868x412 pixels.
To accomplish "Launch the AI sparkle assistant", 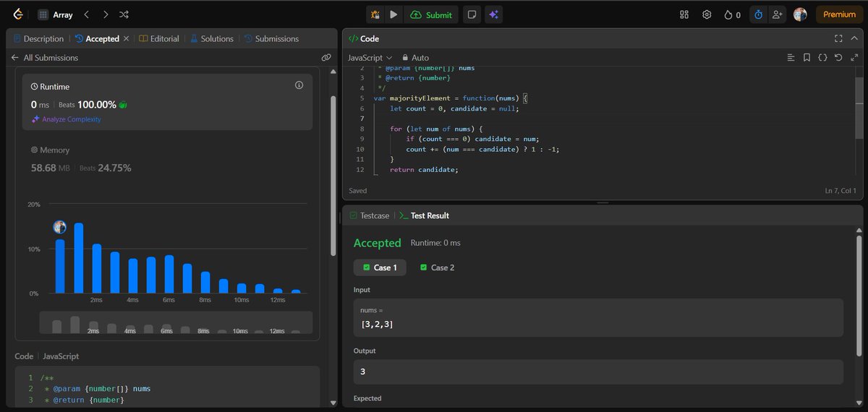I will (x=495, y=14).
